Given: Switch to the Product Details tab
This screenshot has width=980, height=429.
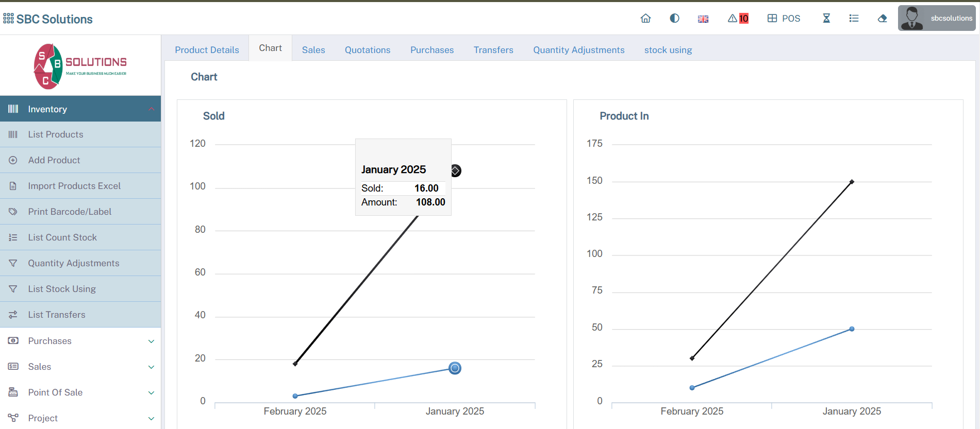Looking at the screenshot, I should point(207,50).
